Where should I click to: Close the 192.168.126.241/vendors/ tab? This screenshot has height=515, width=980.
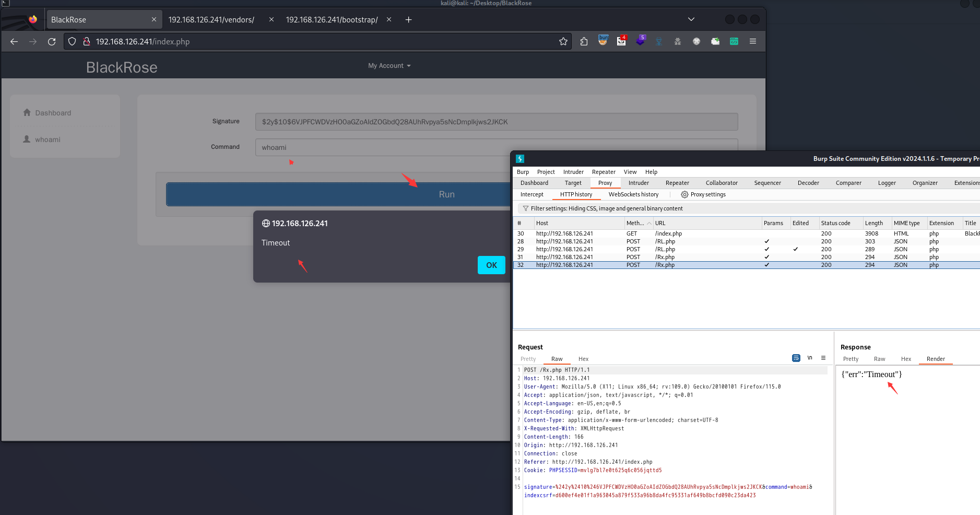click(271, 19)
